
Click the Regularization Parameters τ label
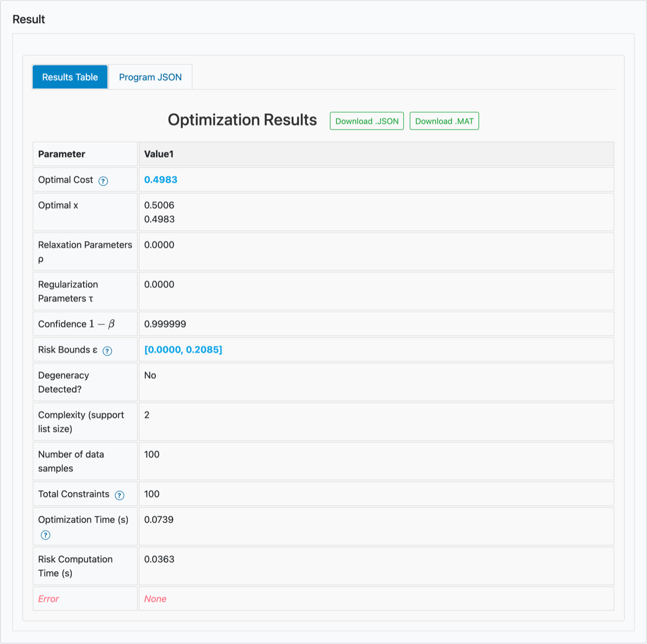tap(68, 292)
